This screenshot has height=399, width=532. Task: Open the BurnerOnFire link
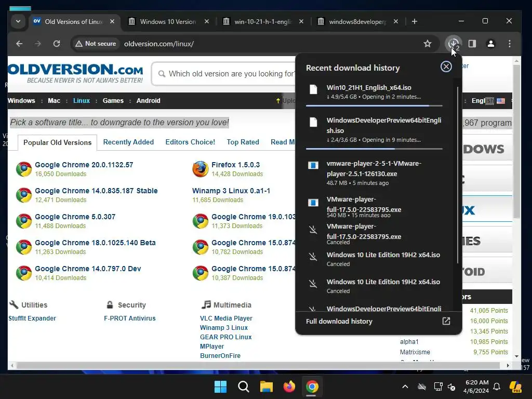(220, 355)
